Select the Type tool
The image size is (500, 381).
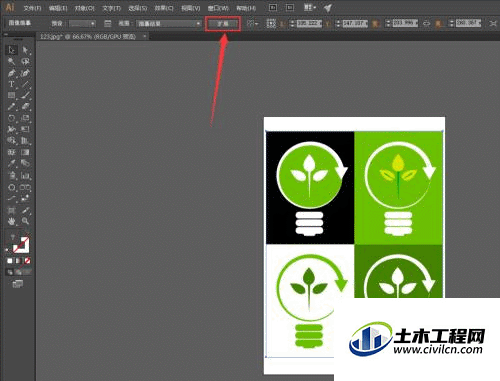click(12, 84)
